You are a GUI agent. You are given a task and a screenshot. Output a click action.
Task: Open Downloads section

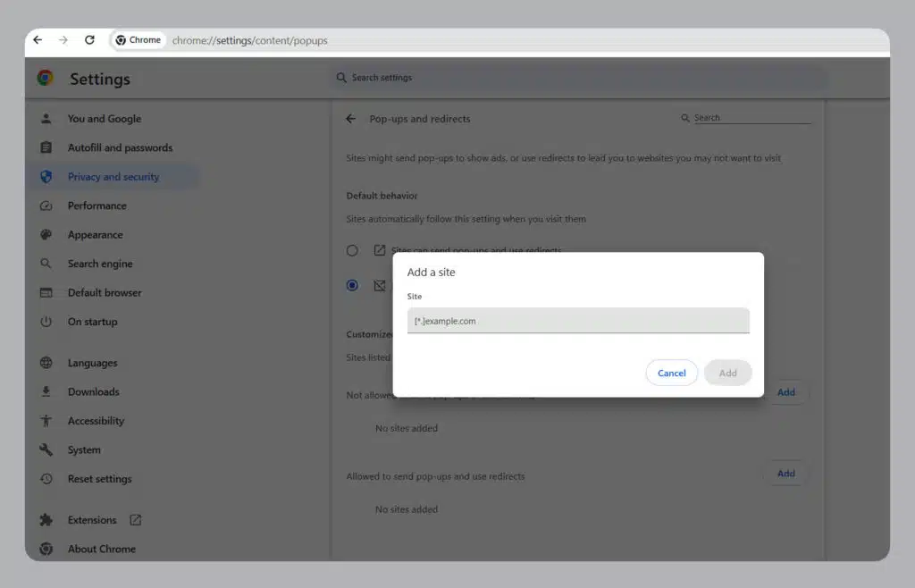[93, 392]
